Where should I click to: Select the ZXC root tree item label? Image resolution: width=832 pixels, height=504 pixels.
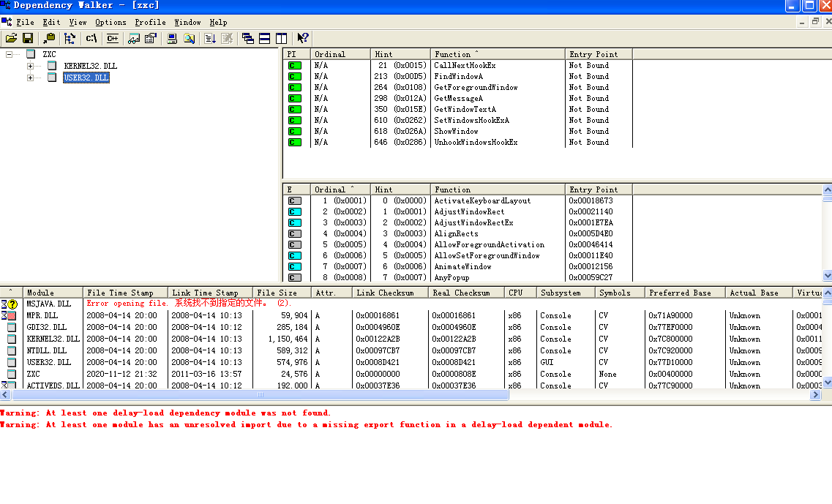(49, 54)
